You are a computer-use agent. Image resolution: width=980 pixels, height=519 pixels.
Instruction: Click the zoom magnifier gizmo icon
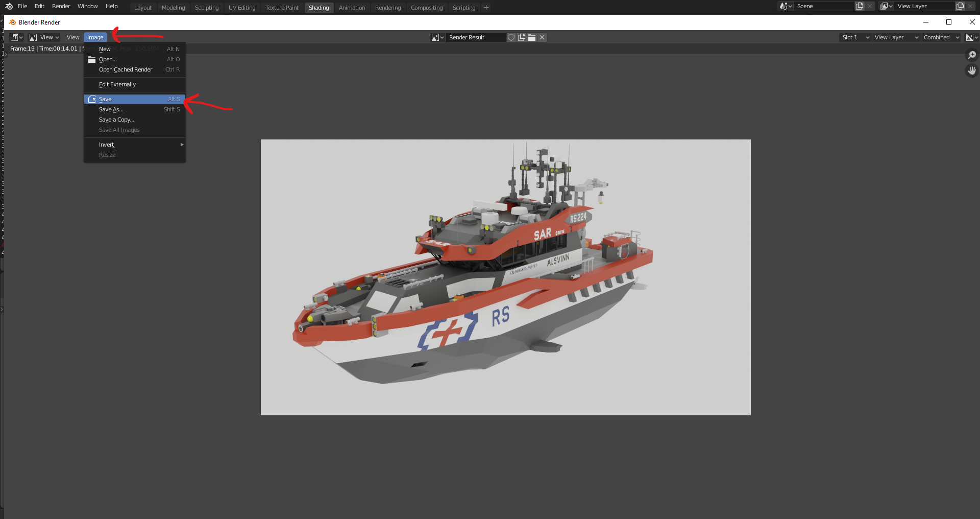(x=972, y=55)
